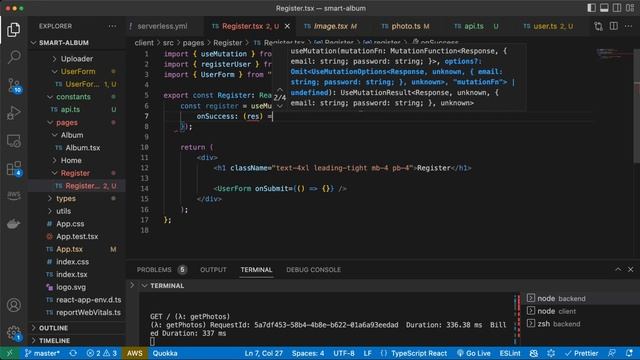This screenshot has width=640, height=360.
Task: Synchronize changes icon in status bar
Action: click(73, 353)
